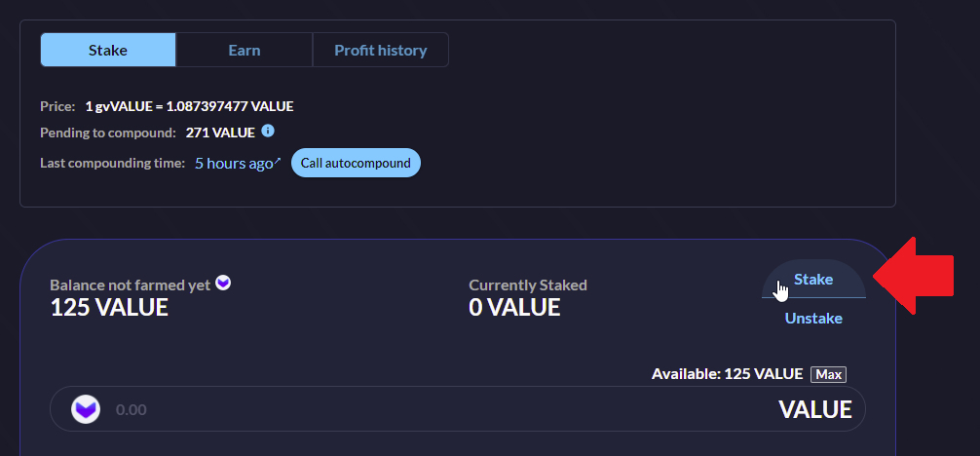
Task: Click the 0 VALUE currently staked amount
Action: click(514, 307)
